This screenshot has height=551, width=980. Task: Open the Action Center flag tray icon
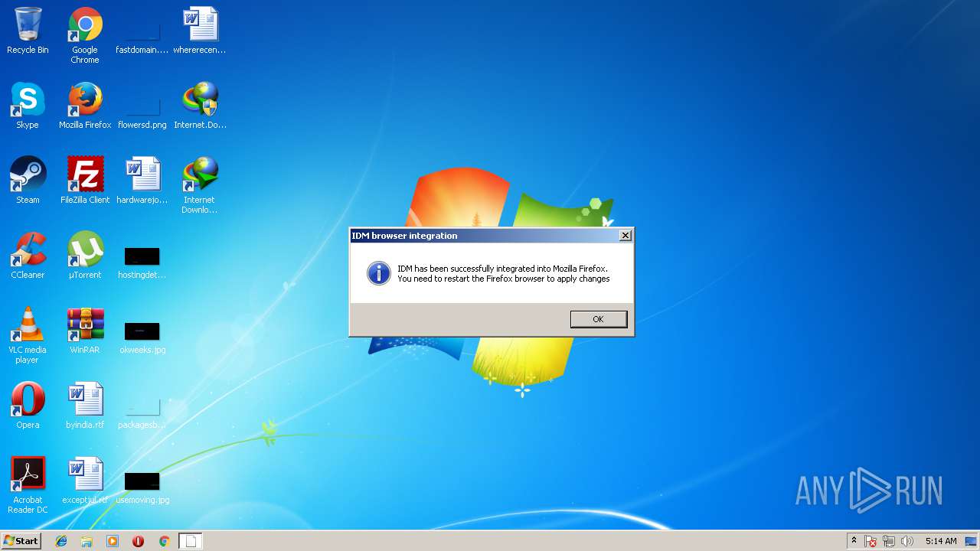tap(871, 541)
